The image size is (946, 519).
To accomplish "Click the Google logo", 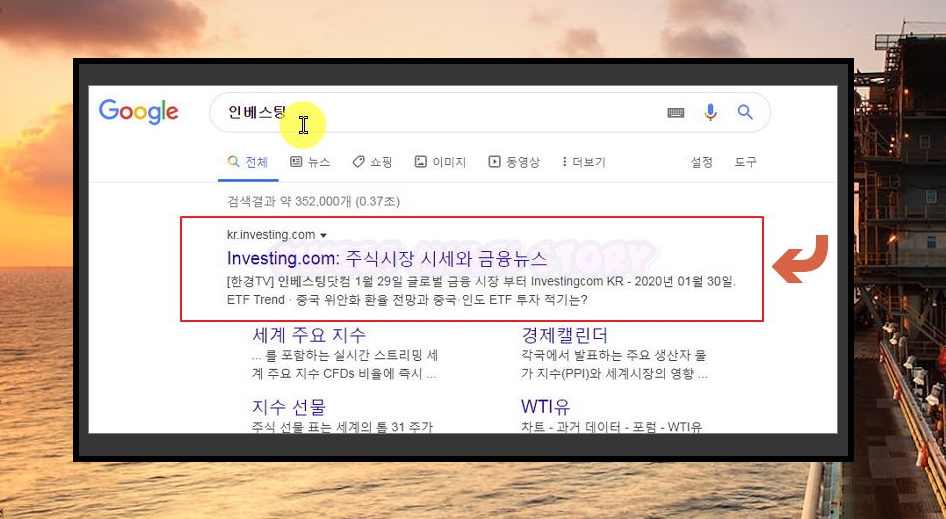I will pos(138,112).
